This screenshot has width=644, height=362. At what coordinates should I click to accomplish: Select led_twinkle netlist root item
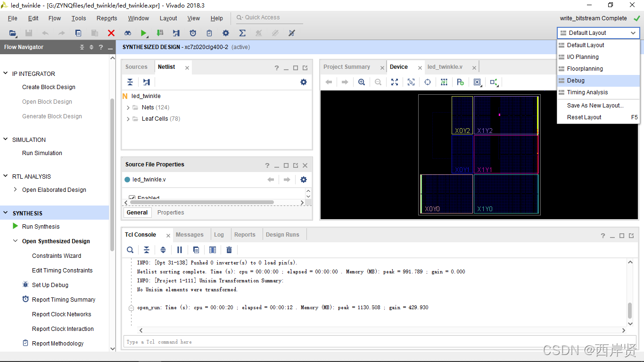(146, 96)
